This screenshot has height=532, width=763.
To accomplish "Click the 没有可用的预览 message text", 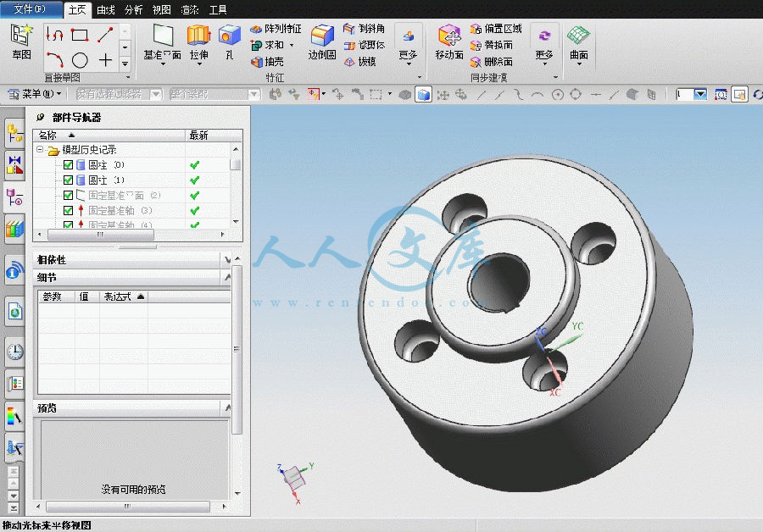I will 133,489.
